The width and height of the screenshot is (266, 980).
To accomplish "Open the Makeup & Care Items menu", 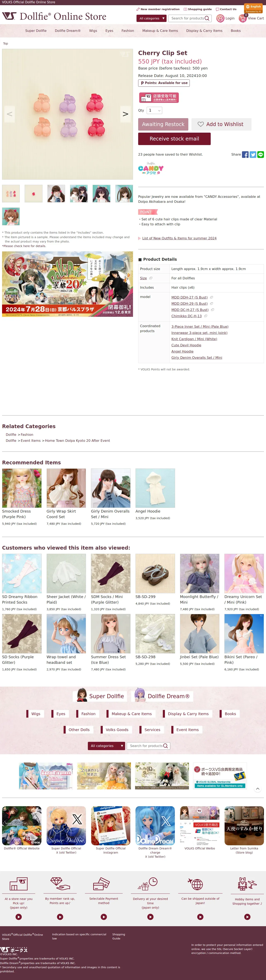I will [x=160, y=31].
